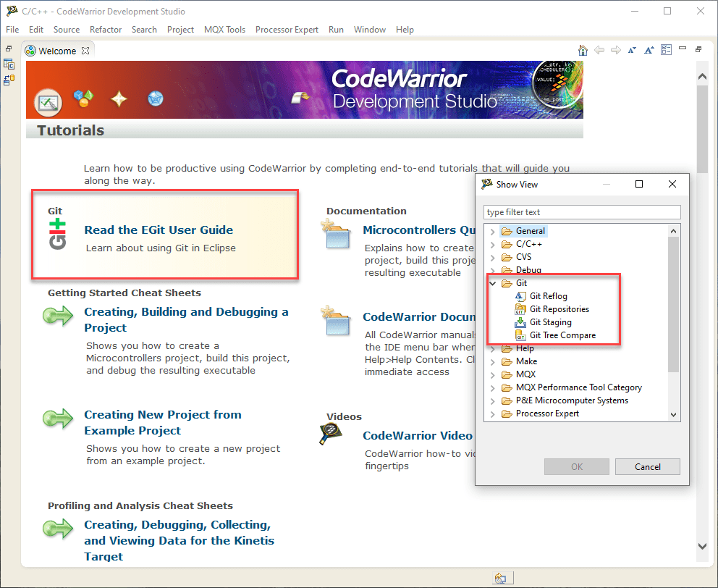This screenshot has height=588, width=718.
Task: Open the Samples cubes icon in banner
Action: 84,99
